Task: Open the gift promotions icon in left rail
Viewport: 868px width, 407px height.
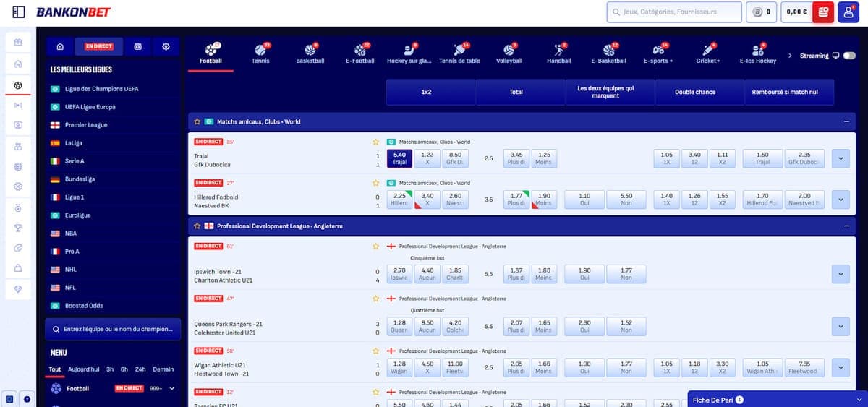Action: click(x=18, y=42)
